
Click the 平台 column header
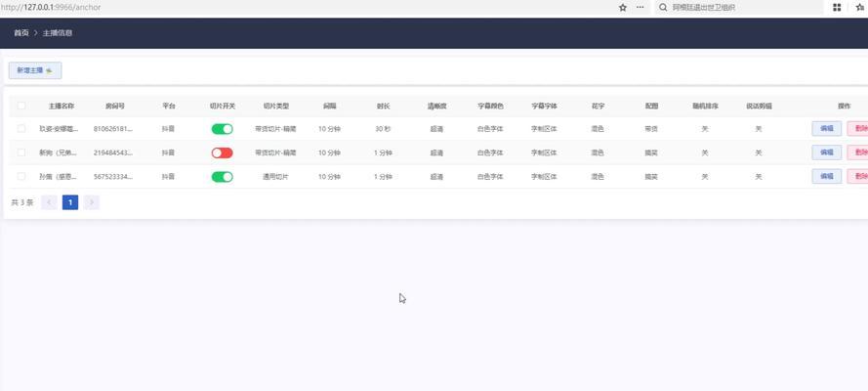pyautogui.click(x=168, y=106)
